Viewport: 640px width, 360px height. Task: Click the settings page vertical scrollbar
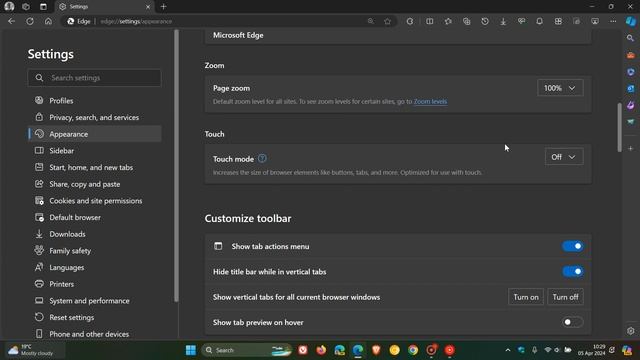[619, 127]
